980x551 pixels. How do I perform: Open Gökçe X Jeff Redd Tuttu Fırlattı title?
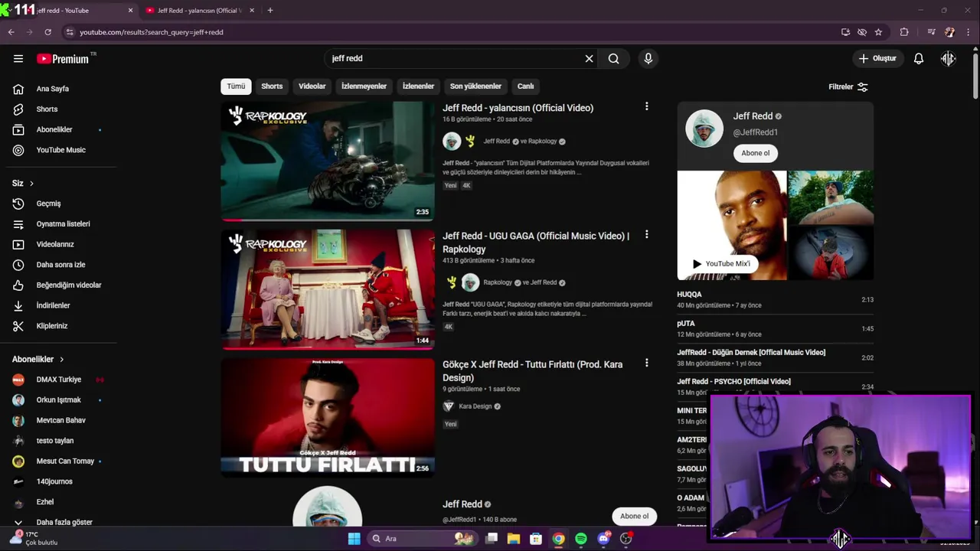click(x=532, y=370)
